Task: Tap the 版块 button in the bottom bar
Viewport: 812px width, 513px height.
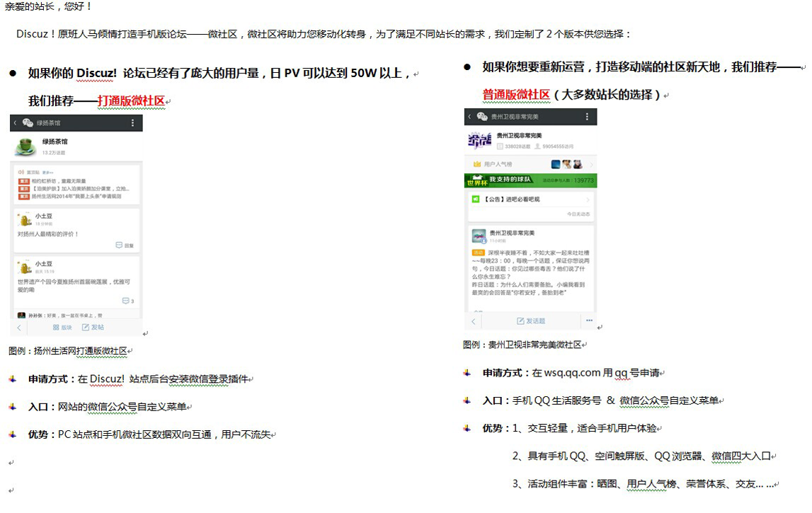Action: (x=62, y=327)
